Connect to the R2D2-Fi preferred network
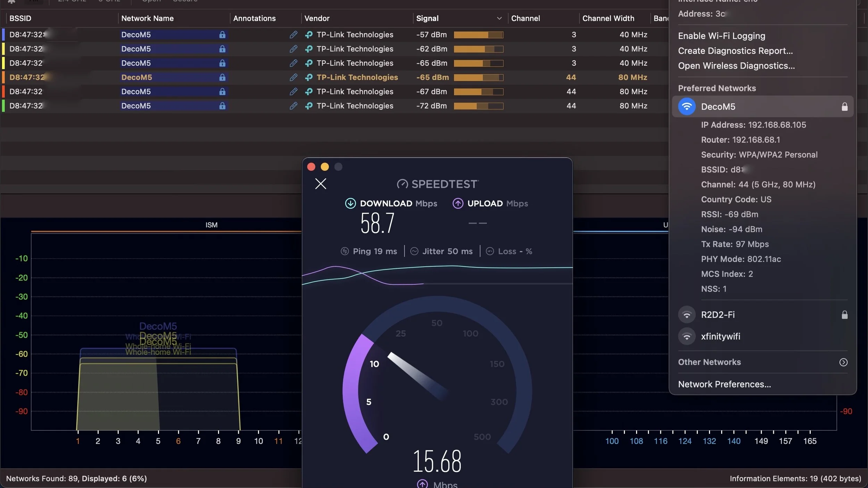 718,315
